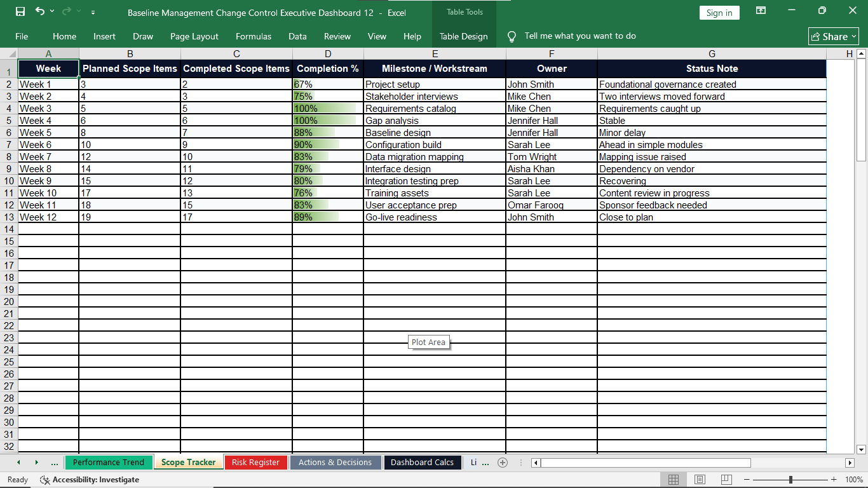The height and width of the screenshot is (488, 868).
Task: Click the Tom Wright owner cell
Action: click(x=552, y=157)
